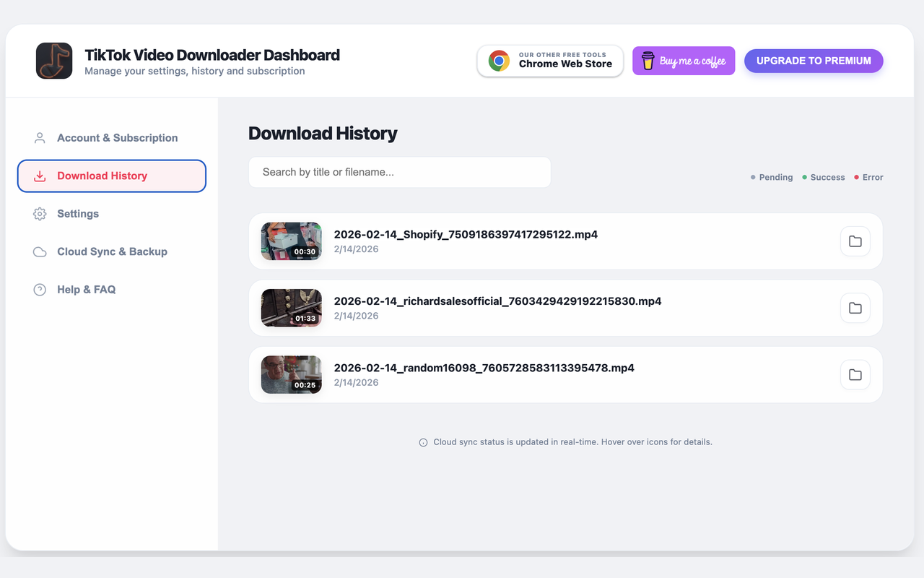Open folder icon for richardsalesofficial download
The image size is (924, 578).
point(855,308)
